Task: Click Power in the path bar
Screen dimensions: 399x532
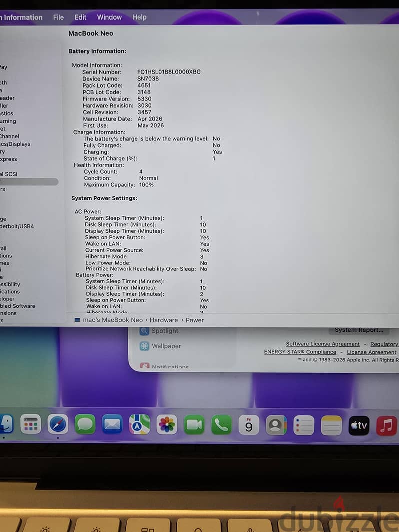Action: pyautogui.click(x=195, y=320)
